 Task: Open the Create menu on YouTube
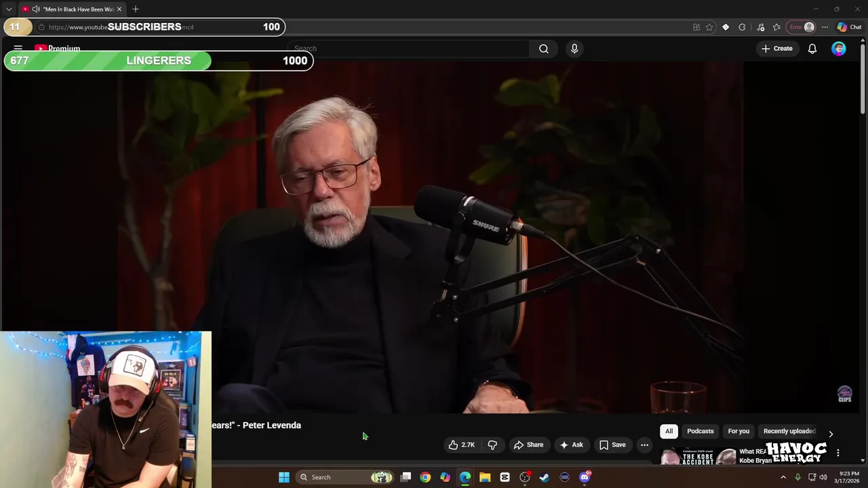click(777, 49)
